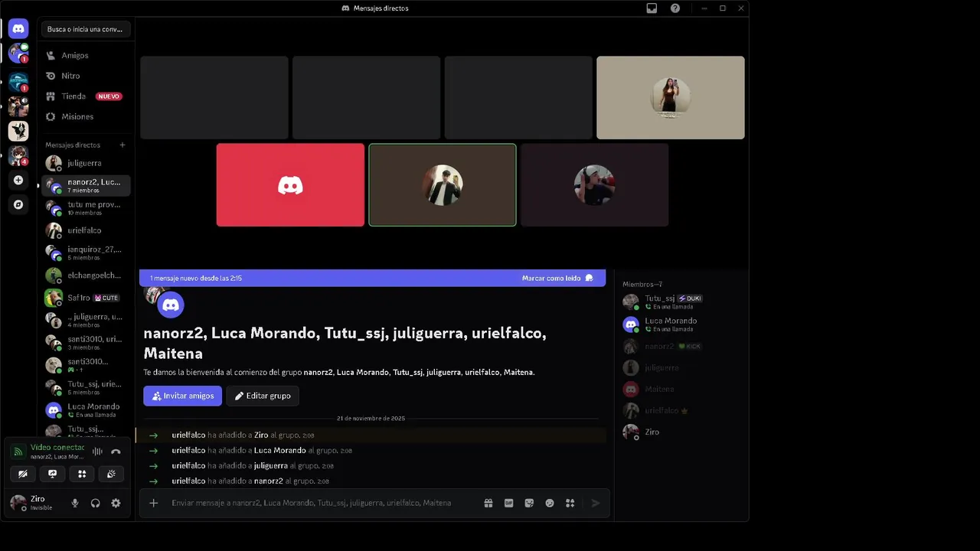Select the beige video tile with avatar

(671, 98)
